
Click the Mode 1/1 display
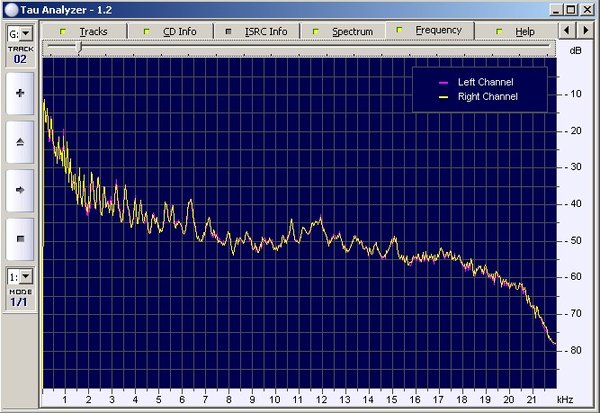point(19,302)
